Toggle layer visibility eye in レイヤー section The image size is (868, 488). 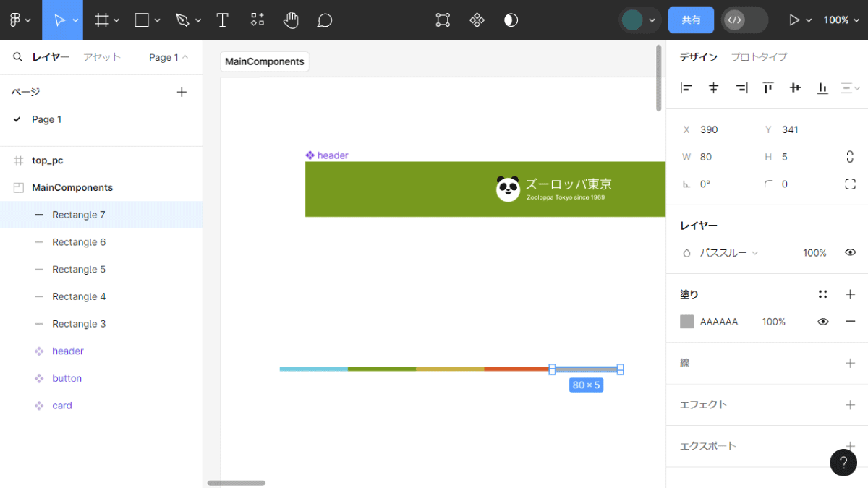click(x=851, y=252)
